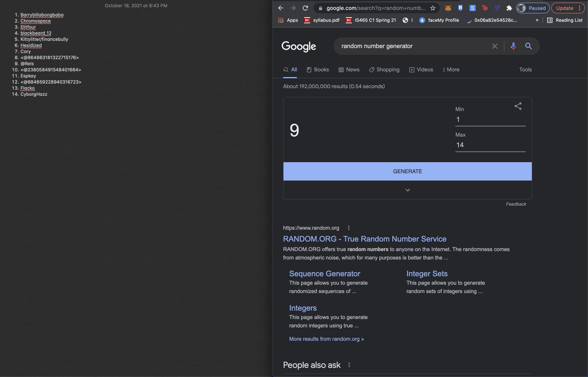
Task: Show more bookmarks via the chevron
Action: [x=538, y=20]
